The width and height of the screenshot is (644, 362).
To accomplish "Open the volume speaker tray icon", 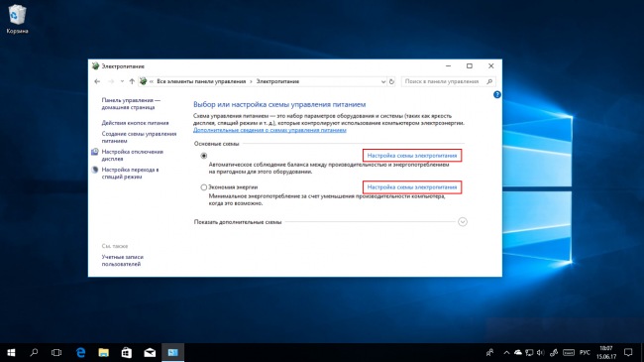I will (x=541, y=352).
